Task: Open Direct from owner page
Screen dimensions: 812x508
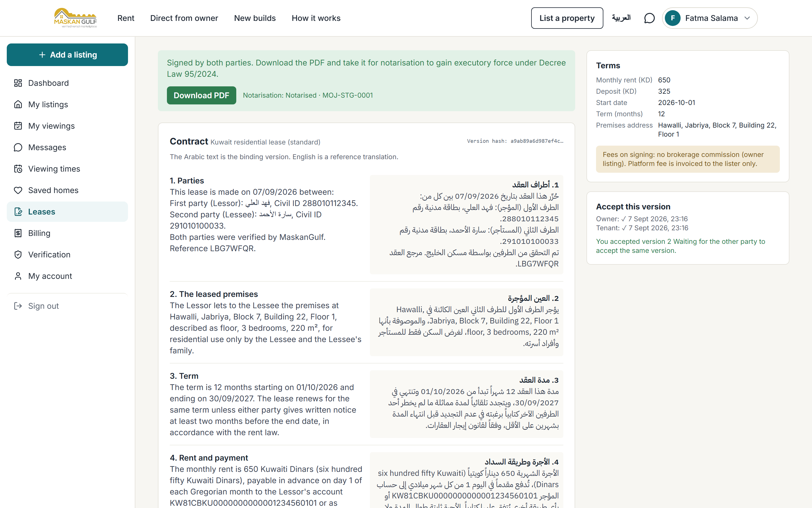Action: click(x=184, y=18)
